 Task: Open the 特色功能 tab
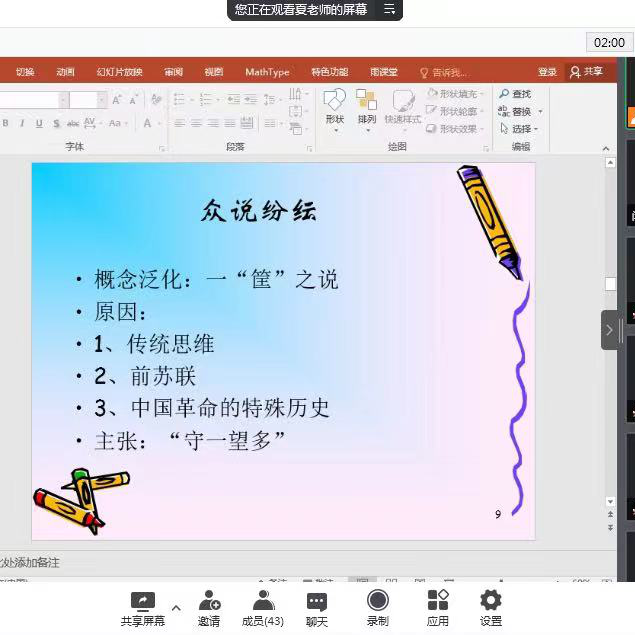pos(330,72)
